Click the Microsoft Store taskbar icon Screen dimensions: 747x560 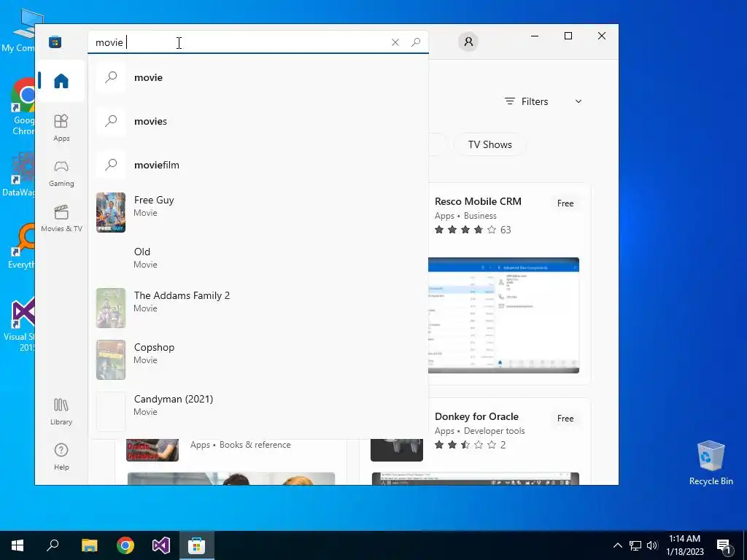tap(197, 545)
